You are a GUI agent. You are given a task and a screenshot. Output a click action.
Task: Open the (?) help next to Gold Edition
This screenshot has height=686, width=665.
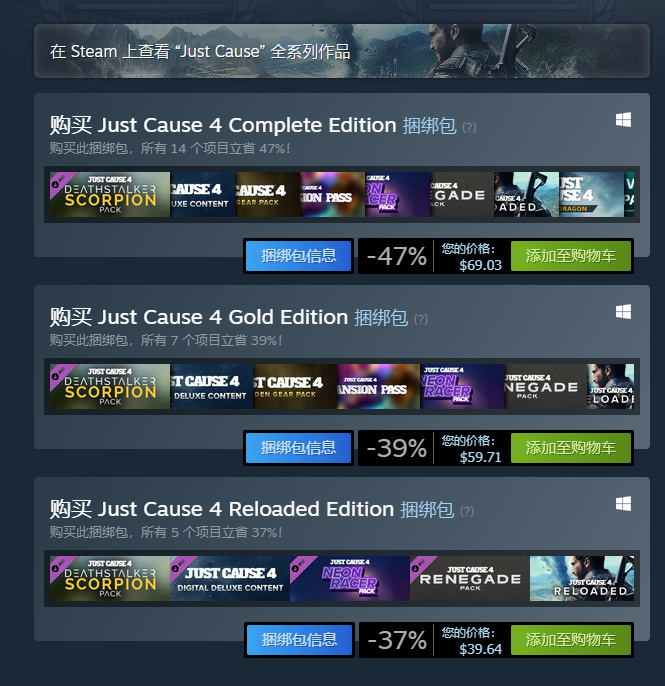(x=421, y=319)
